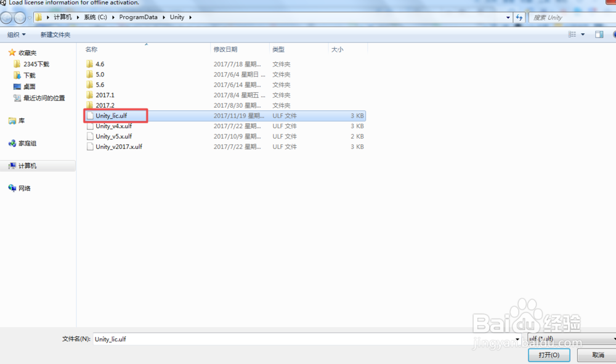The width and height of the screenshot is (616, 364).
Task: Expand the arrow after Unity in path
Action: [190, 17]
